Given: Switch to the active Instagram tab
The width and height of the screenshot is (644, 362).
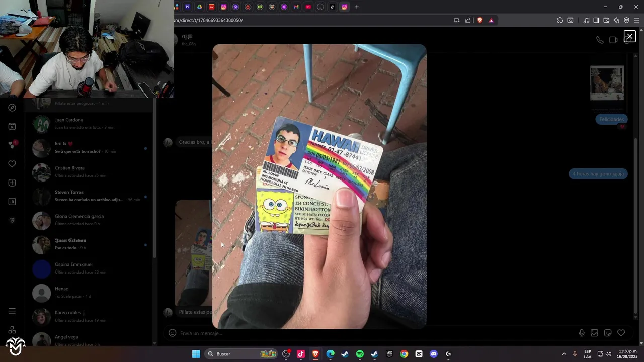Looking at the screenshot, I should (344, 7).
